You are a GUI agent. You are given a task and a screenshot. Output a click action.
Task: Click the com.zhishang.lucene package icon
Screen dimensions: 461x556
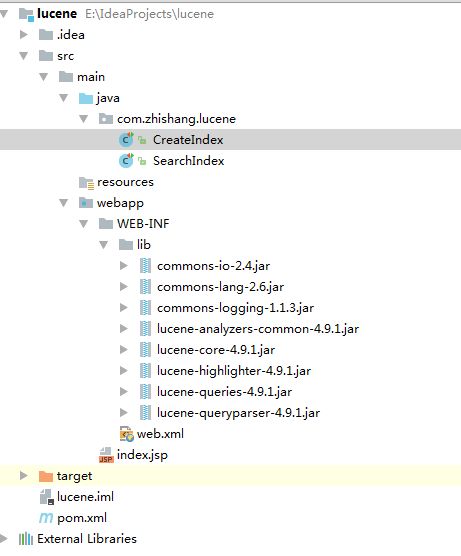[x=106, y=119]
